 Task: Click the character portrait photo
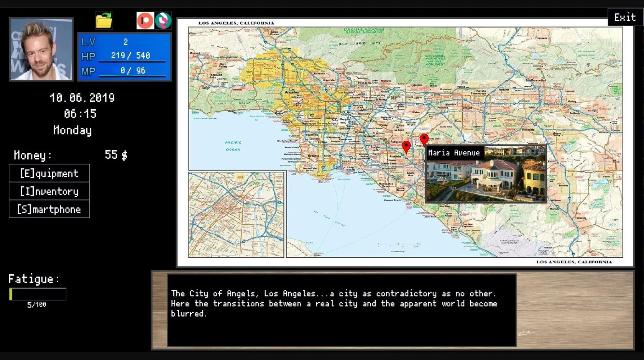point(41,49)
